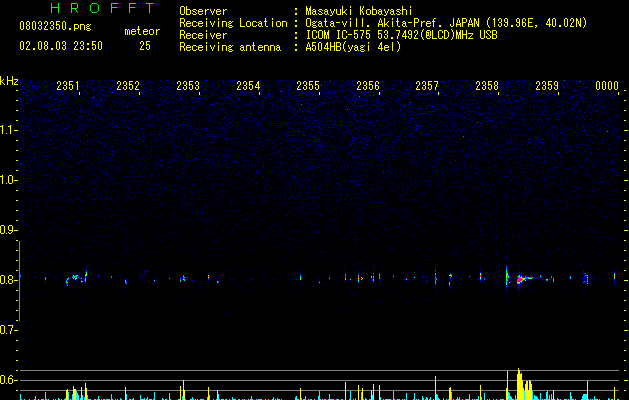Click the long red meteor echo after 2358
The height and width of the screenshot is (400, 629).
click(x=523, y=278)
